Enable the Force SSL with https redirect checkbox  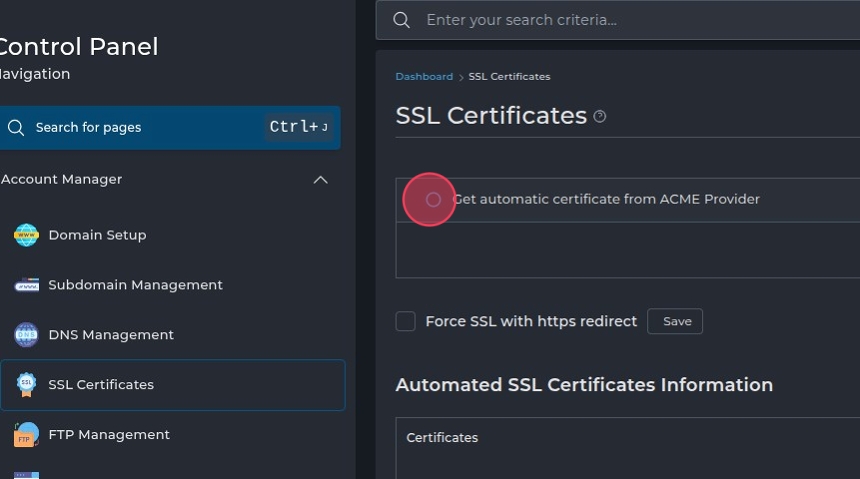(x=405, y=321)
